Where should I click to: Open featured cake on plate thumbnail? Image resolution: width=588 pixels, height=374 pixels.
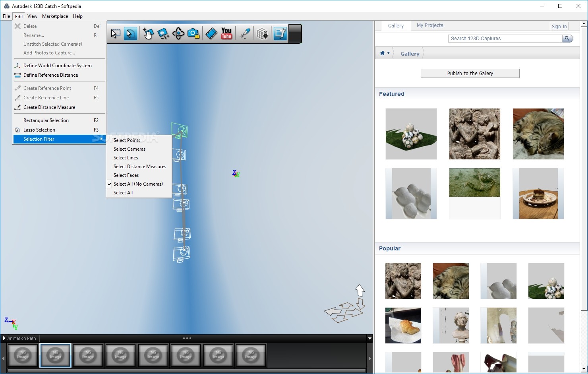click(538, 194)
